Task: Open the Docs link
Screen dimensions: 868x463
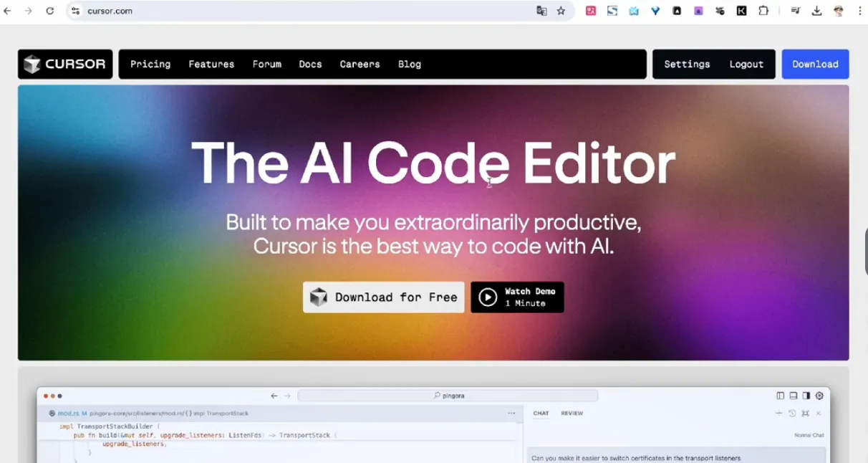Action: point(310,65)
